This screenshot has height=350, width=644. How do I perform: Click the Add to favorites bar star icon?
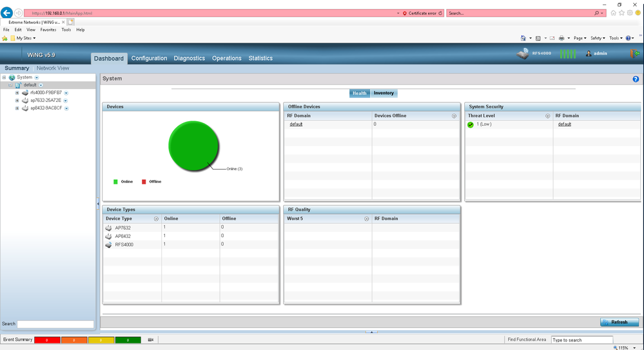(5, 38)
